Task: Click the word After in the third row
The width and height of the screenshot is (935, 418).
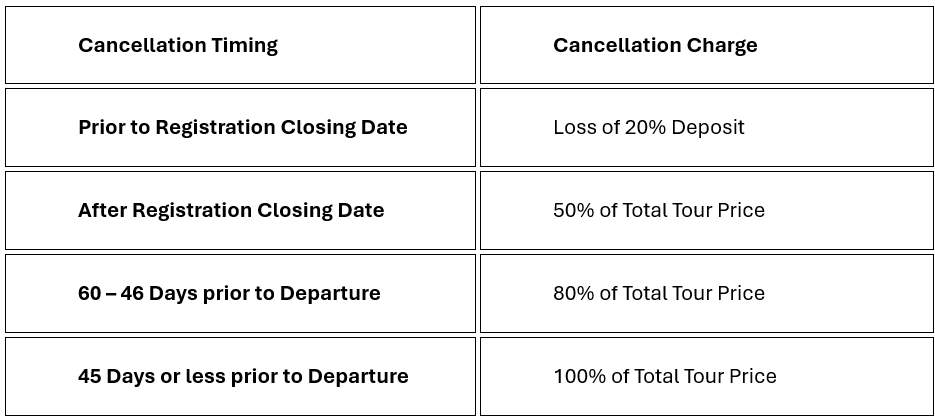Action: point(102,210)
